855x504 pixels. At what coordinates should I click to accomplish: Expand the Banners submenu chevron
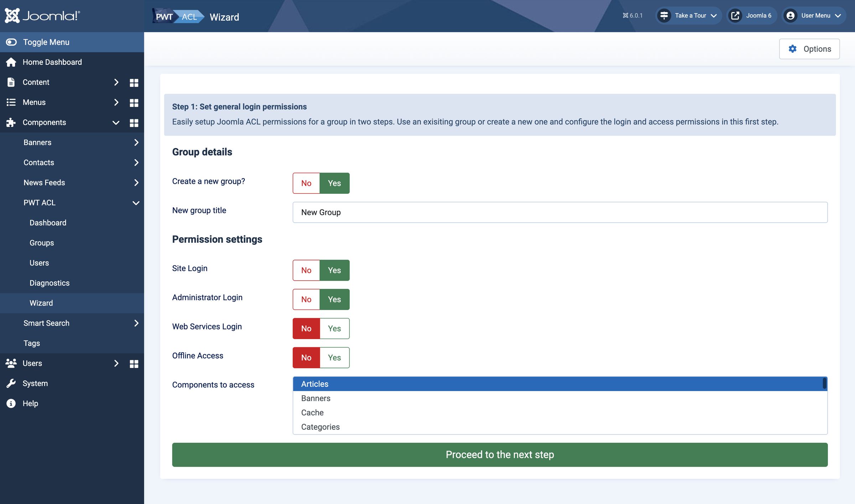click(x=136, y=142)
